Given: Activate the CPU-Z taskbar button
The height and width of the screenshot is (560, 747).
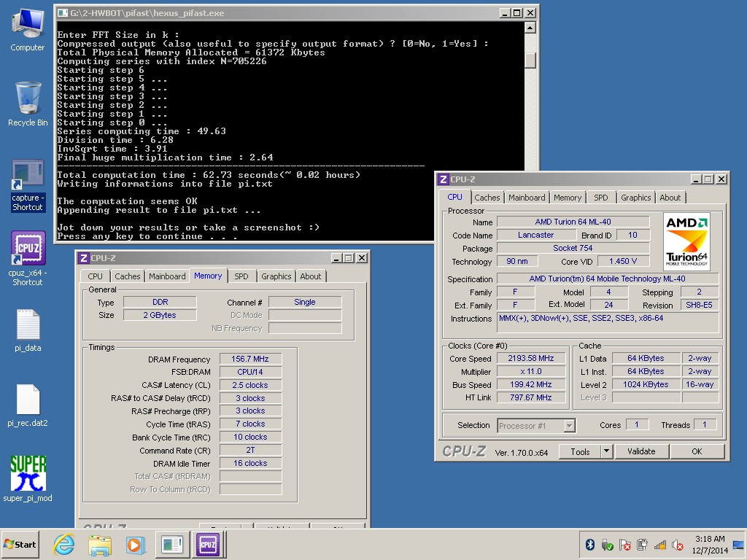Looking at the screenshot, I should tap(208, 544).
